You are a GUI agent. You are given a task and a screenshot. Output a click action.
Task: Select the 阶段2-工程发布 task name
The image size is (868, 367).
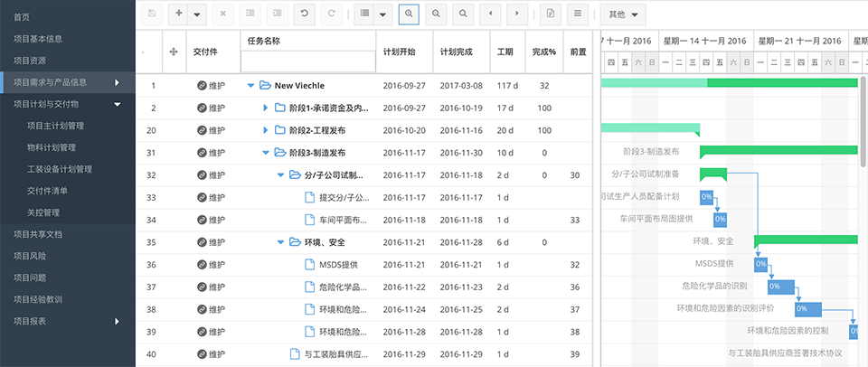pyautogui.click(x=317, y=130)
